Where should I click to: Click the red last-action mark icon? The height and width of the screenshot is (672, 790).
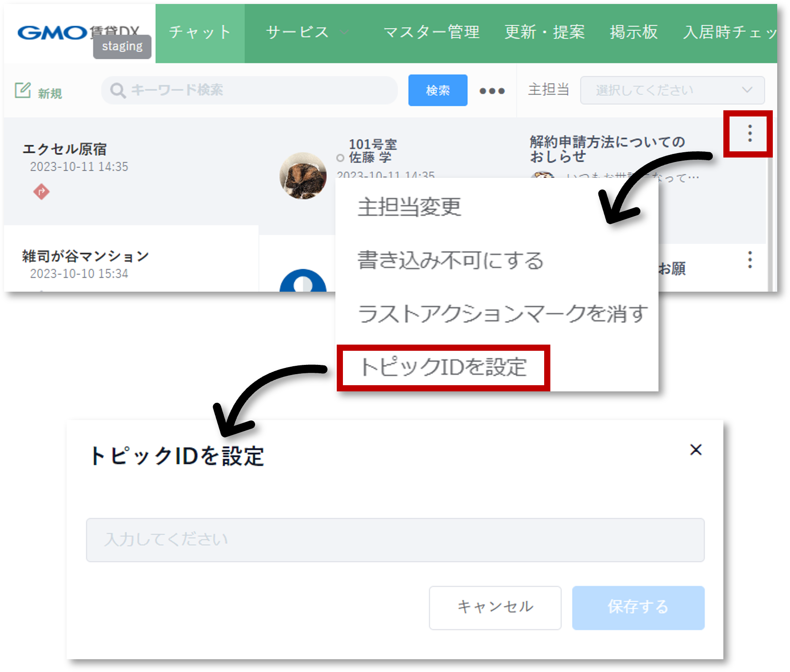coord(41,192)
